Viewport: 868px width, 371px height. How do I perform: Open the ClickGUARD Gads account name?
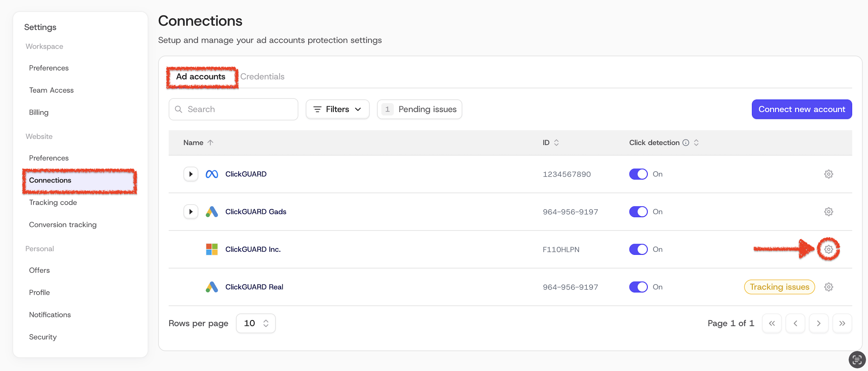point(256,212)
